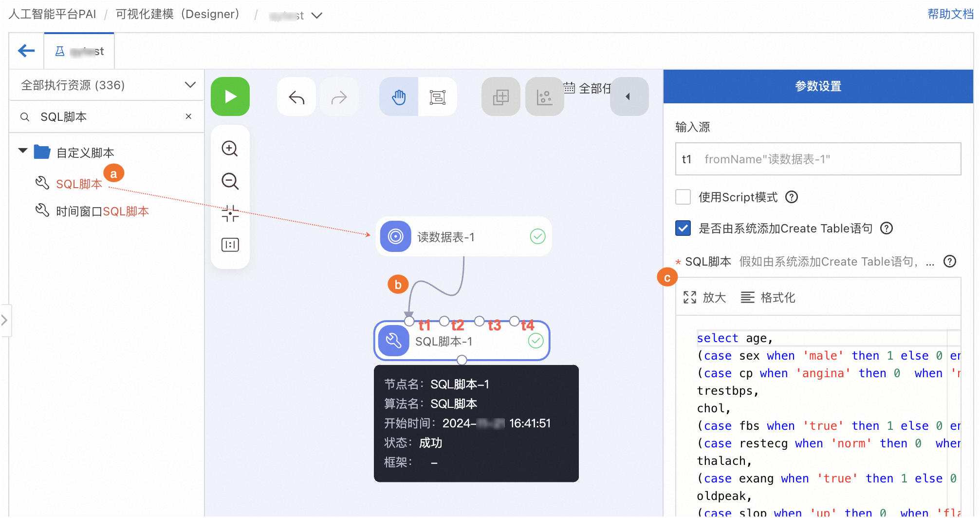Open the 帮助文档 link

[x=950, y=14]
